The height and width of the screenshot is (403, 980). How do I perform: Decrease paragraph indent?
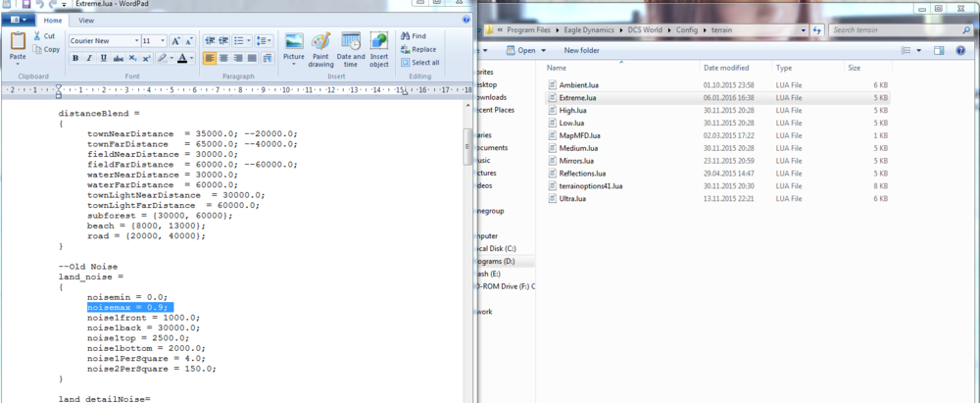(209, 40)
